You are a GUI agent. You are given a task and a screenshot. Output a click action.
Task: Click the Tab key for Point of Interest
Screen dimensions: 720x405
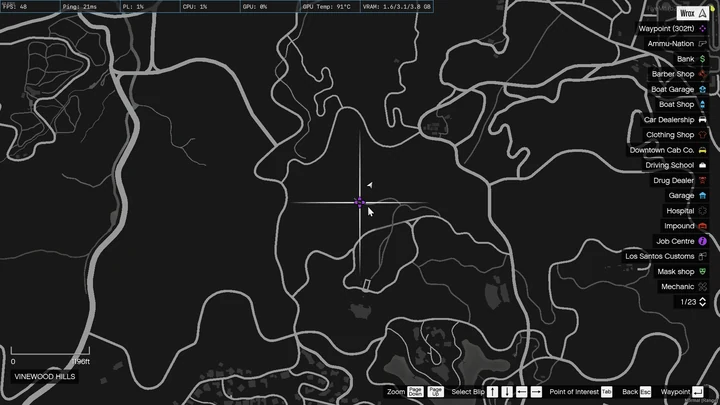(607, 392)
